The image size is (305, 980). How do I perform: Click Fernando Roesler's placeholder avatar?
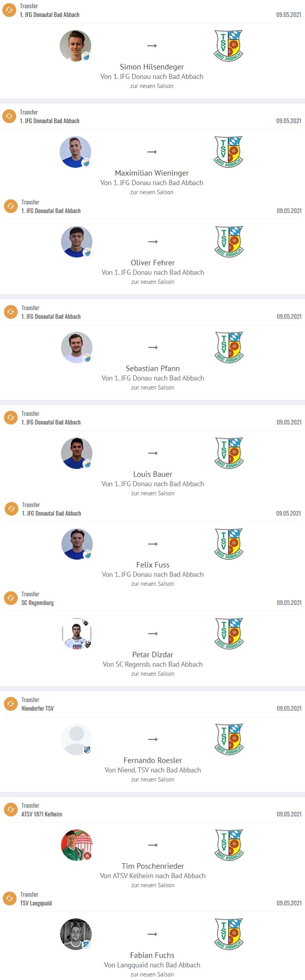tap(77, 739)
